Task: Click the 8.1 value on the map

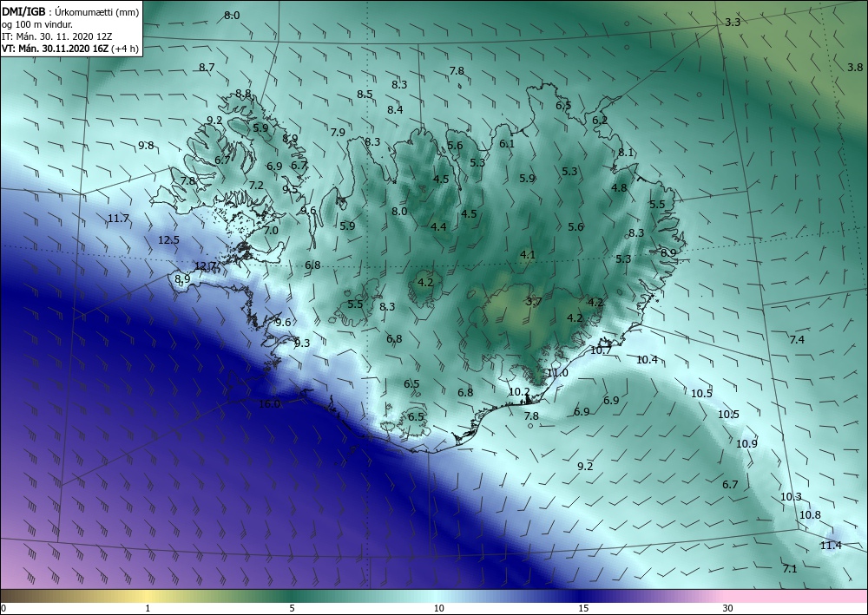Action: tap(626, 153)
